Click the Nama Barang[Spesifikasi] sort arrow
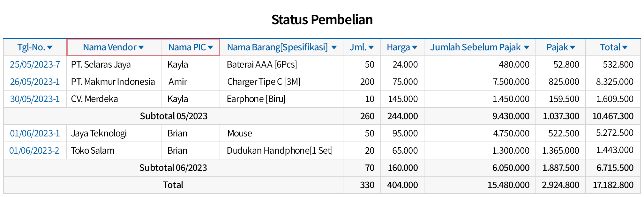This screenshot has width=644, height=197. 334,48
